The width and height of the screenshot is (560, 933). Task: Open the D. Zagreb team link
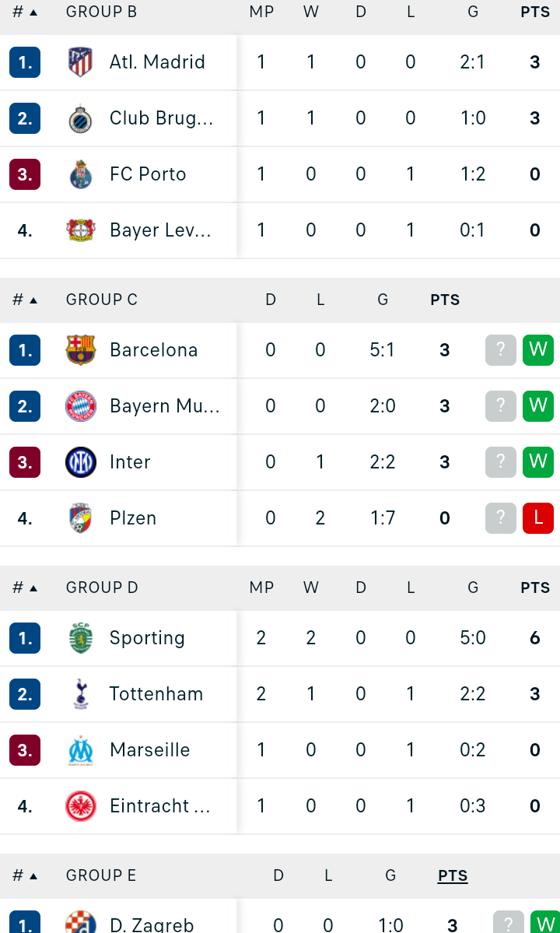coord(152,924)
